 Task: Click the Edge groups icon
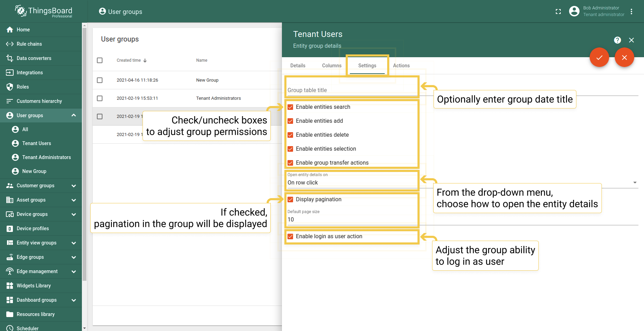10,257
